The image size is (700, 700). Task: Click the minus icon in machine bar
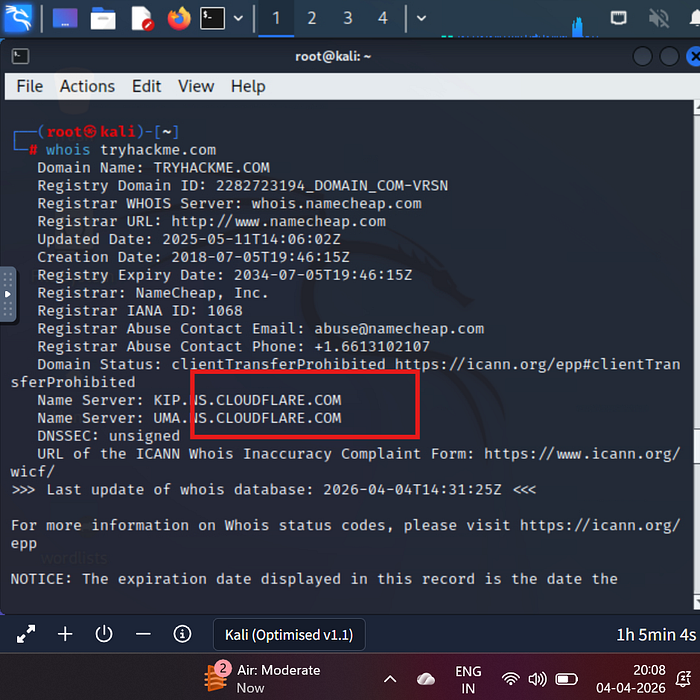[143, 634]
